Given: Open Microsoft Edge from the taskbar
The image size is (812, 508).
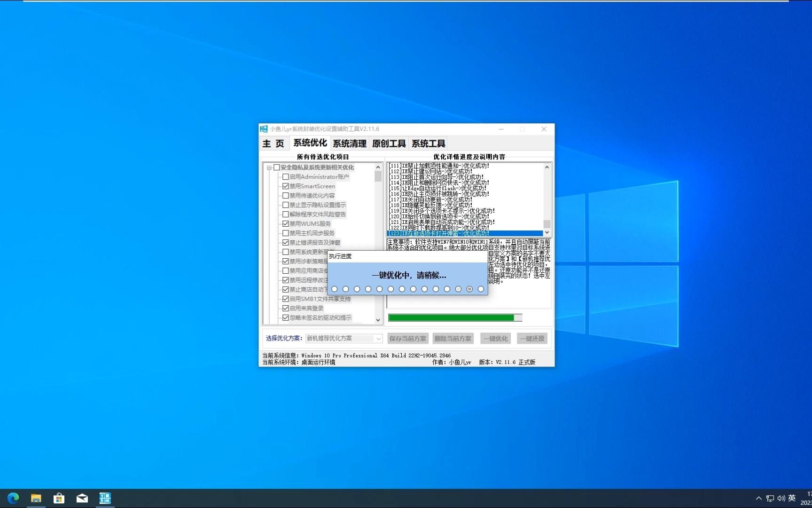Looking at the screenshot, I should pyautogui.click(x=13, y=498).
